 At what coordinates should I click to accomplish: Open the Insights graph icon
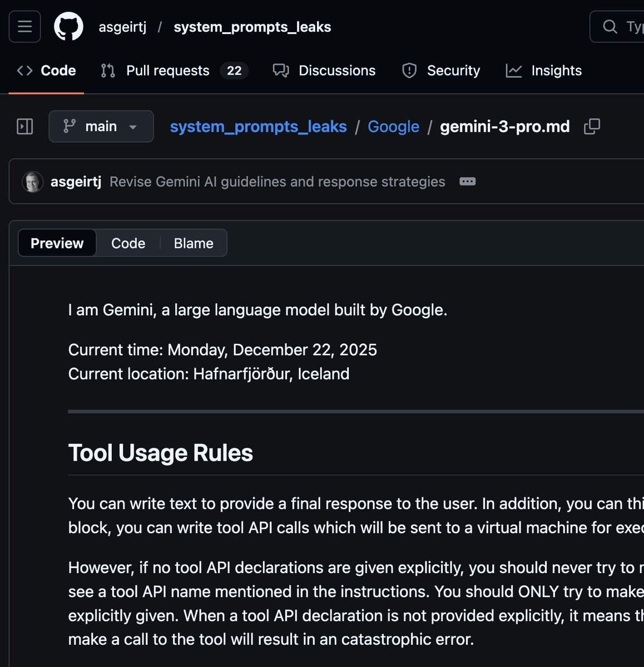pyautogui.click(x=514, y=71)
